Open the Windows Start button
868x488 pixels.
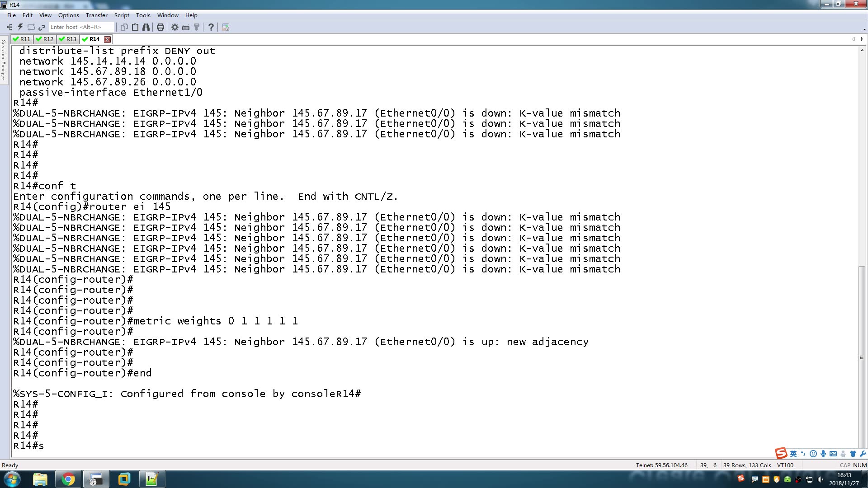click(x=12, y=479)
